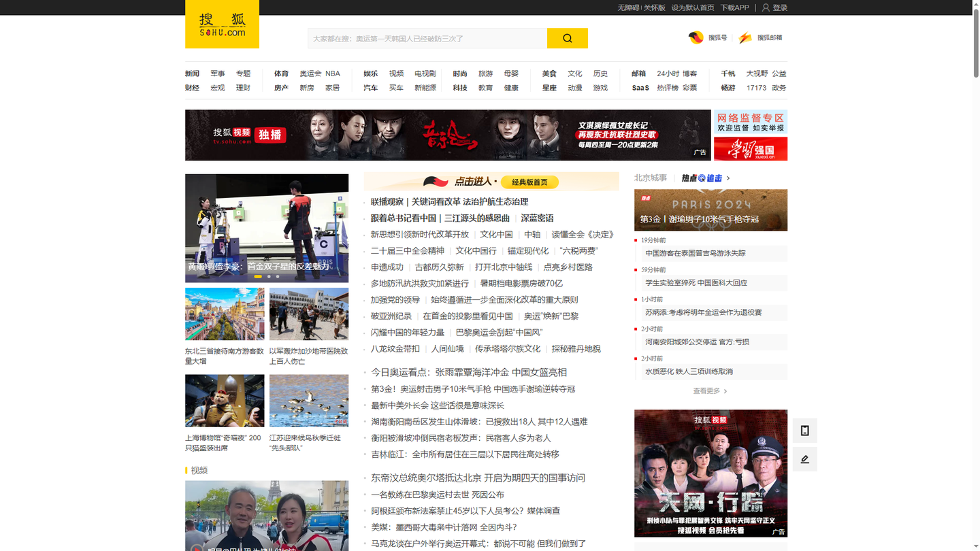Open headline 东帝汶总统奥尔塔抵达北京
The height and width of the screenshot is (551, 980).
pos(478,478)
